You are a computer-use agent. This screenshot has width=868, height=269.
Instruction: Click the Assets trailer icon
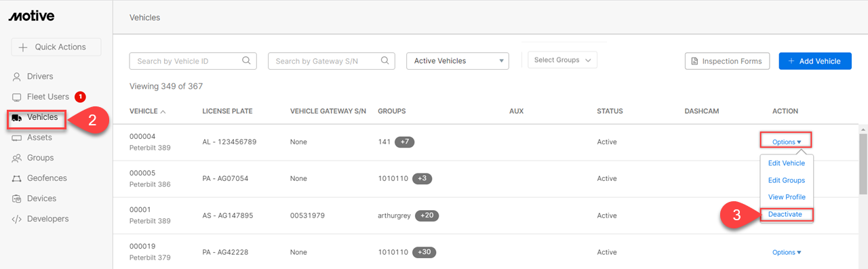tap(17, 138)
